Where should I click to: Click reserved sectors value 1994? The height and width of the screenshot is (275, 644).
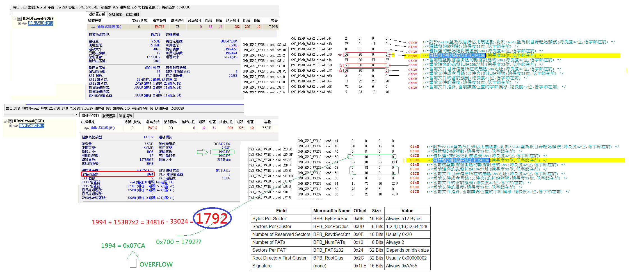tap(150, 174)
